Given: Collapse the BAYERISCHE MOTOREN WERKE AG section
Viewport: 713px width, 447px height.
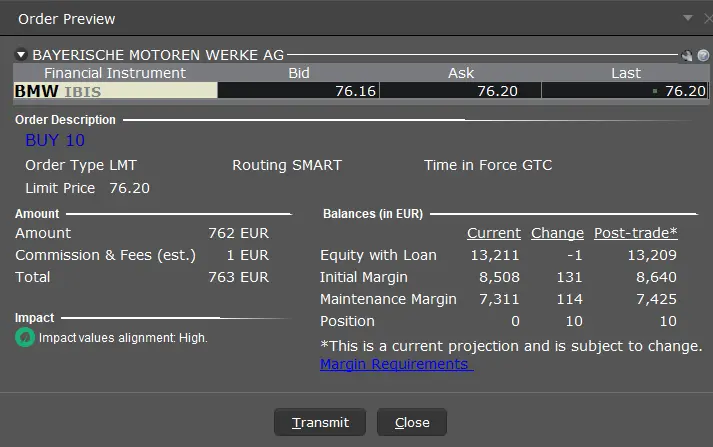Looking at the screenshot, I should tap(21, 55).
